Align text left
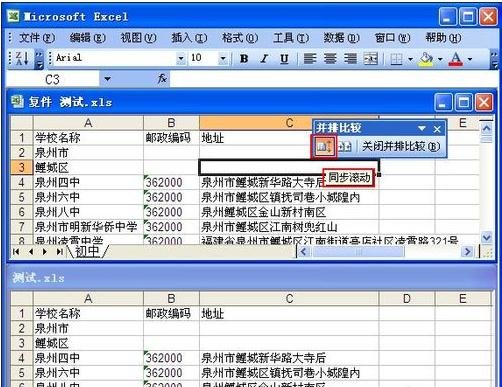The image size is (502, 387). coord(310,59)
